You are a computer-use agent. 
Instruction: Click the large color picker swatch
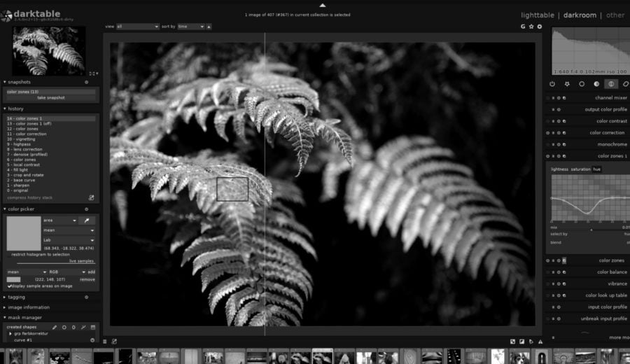coord(24,233)
